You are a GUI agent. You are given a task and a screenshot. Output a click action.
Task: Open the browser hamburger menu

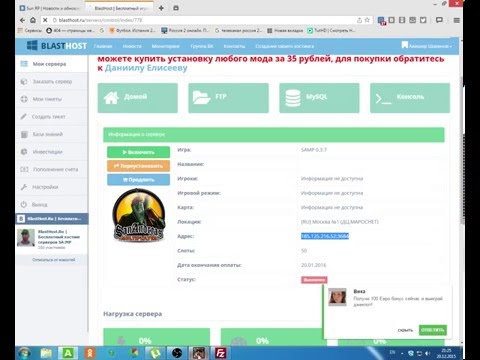(x=457, y=20)
